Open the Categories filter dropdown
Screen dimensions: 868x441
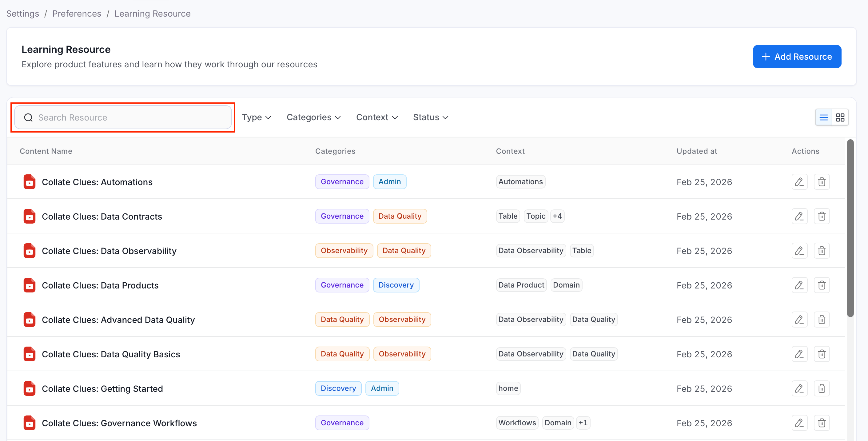pyautogui.click(x=314, y=117)
